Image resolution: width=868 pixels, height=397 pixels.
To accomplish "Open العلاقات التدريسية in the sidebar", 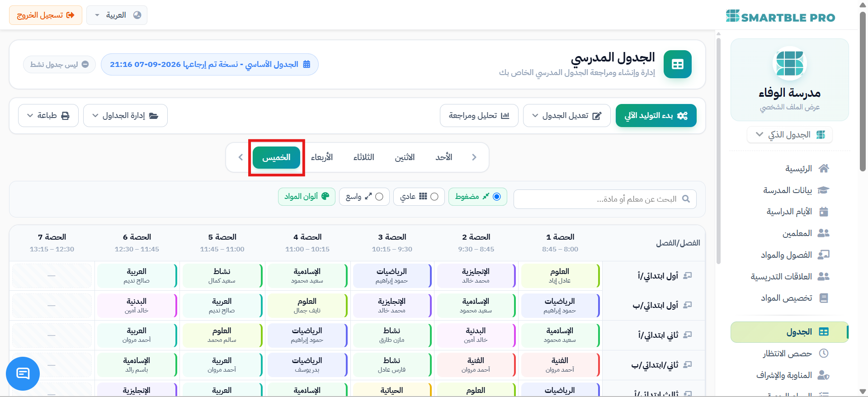I will (x=790, y=276).
